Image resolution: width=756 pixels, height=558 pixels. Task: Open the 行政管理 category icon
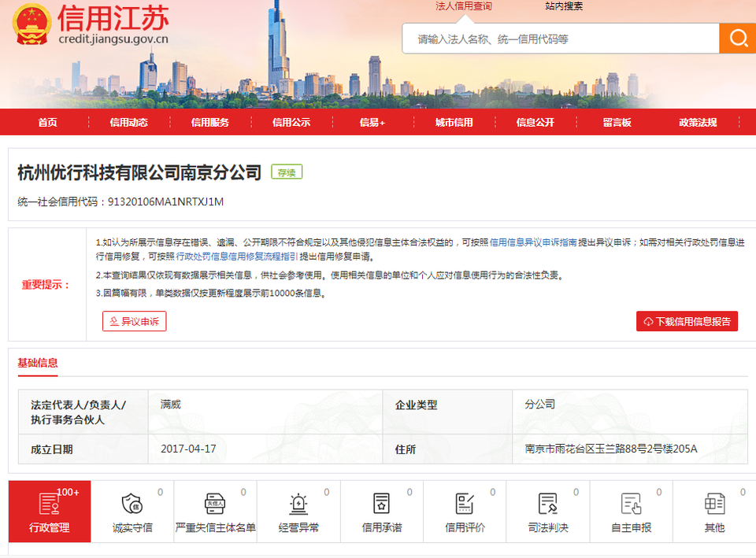click(49, 504)
